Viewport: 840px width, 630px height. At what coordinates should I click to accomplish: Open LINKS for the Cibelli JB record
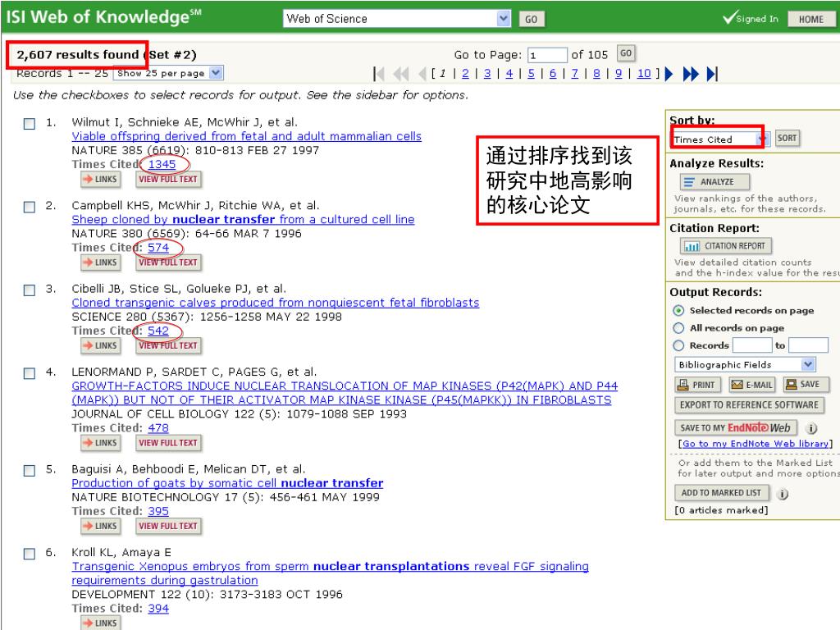pyautogui.click(x=100, y=345)
